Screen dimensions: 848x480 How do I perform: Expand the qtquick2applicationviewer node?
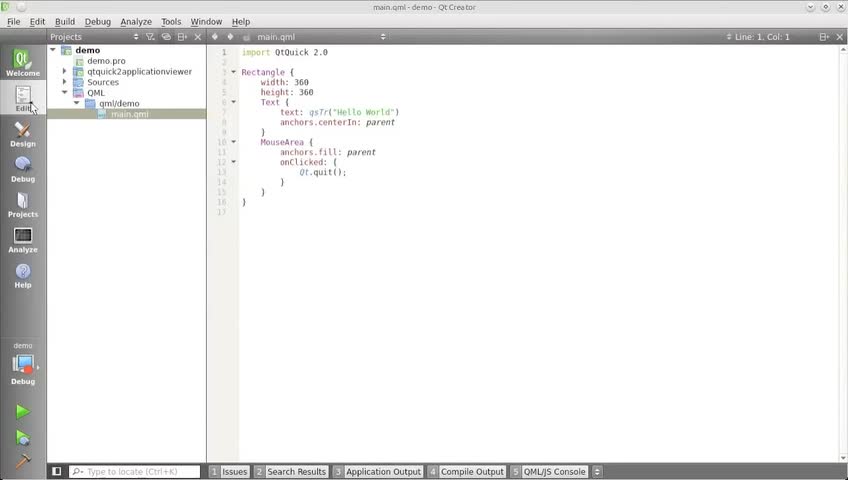pos(64,71)
